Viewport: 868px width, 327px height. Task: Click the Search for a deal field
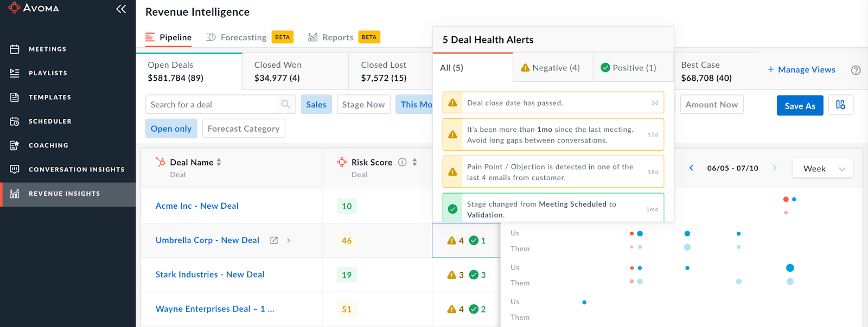coord(212,105)
